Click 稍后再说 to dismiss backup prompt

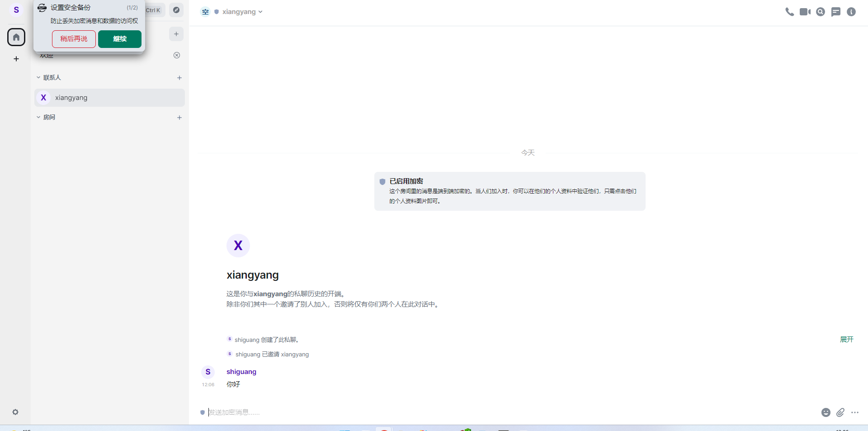74,39
